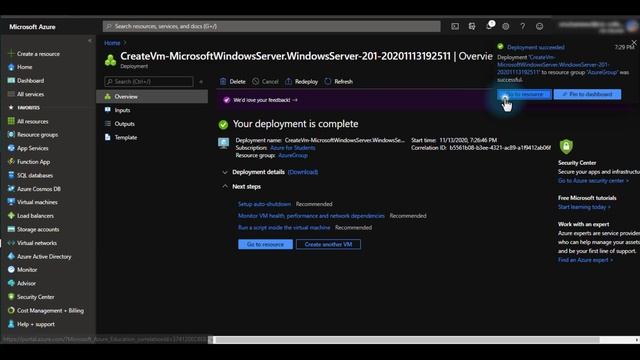
Task: Open Go to Azure security center link
Action: coord(593,180)
